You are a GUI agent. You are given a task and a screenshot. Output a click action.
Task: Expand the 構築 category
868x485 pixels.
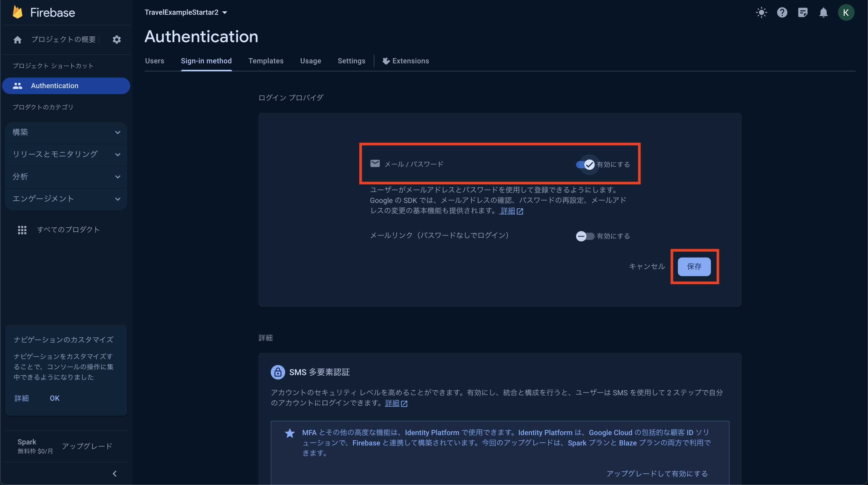(66, 132)
